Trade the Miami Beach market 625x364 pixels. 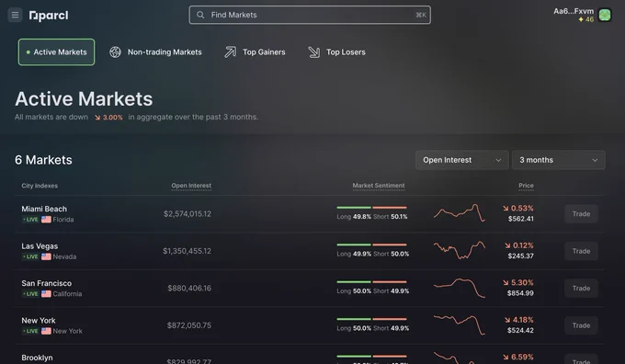point(581,213)
